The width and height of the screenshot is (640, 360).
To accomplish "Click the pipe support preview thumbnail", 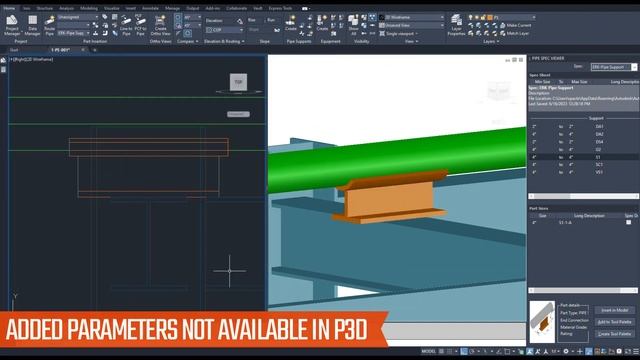I will click(x=542, y=322).
